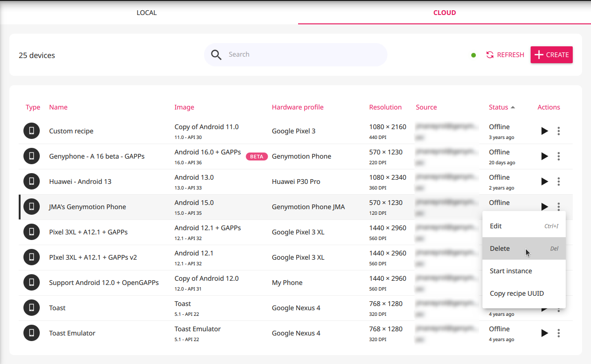The width and height of the screenshot is (591, 364).
Task: Refresh the device list
Action: pos(505,55)
